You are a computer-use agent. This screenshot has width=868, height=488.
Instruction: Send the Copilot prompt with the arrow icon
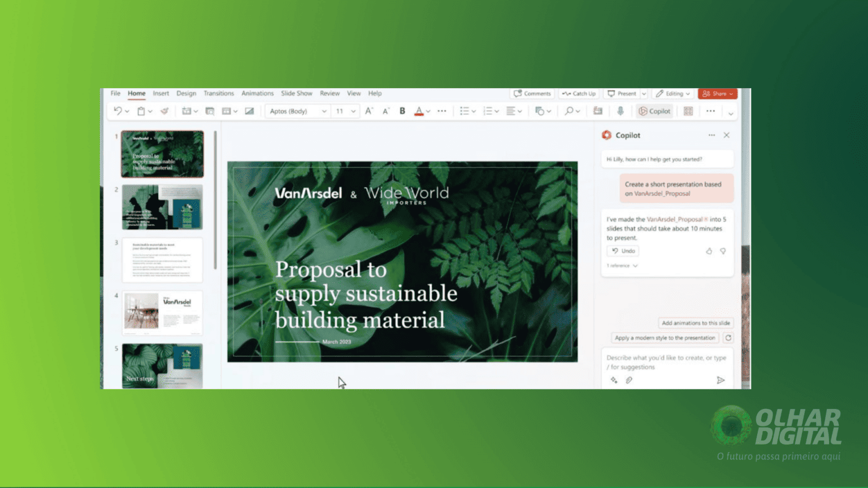point(720,380)
